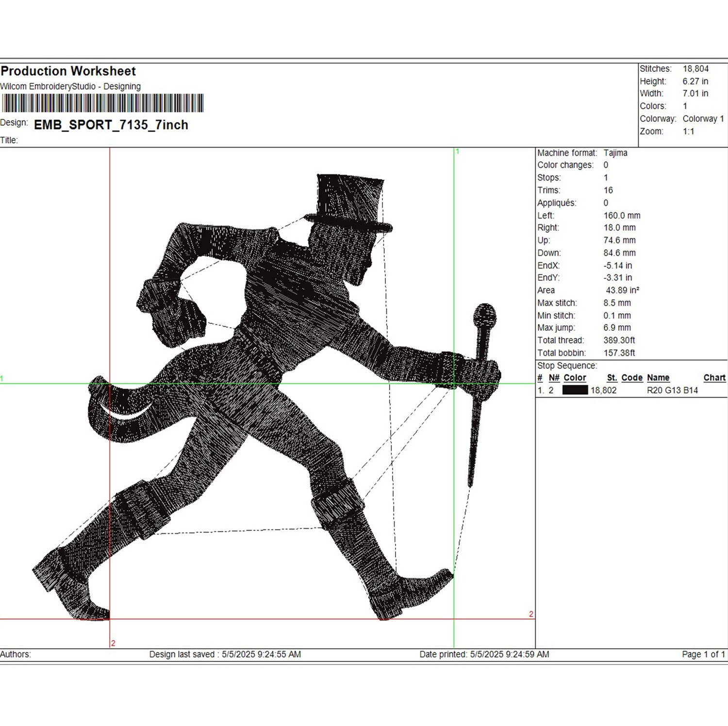Screen dimensions: 728x726
Task: Click the 'Page 1 of 1' footer text
Action: pos(704,655)
